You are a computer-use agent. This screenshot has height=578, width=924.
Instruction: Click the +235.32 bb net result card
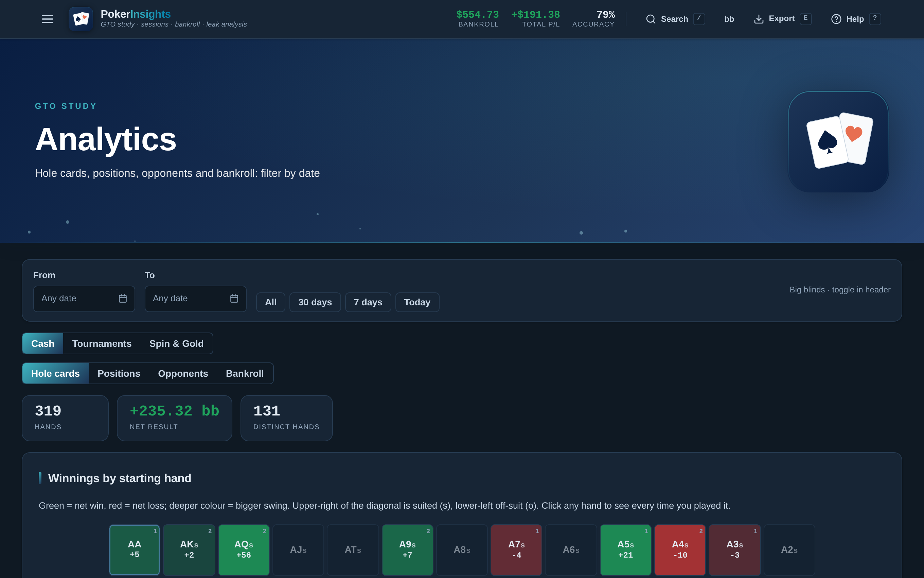[175, 418]
